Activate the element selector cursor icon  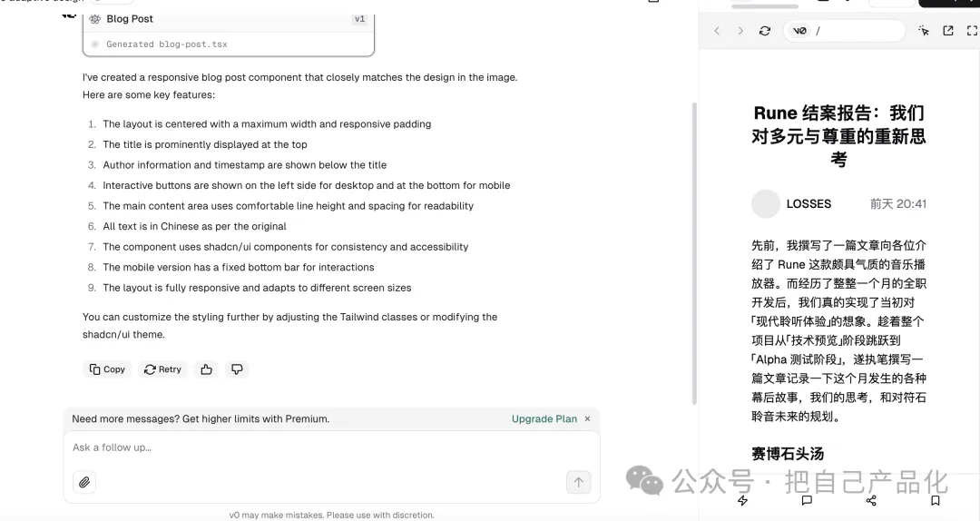[x=924, y=30]
